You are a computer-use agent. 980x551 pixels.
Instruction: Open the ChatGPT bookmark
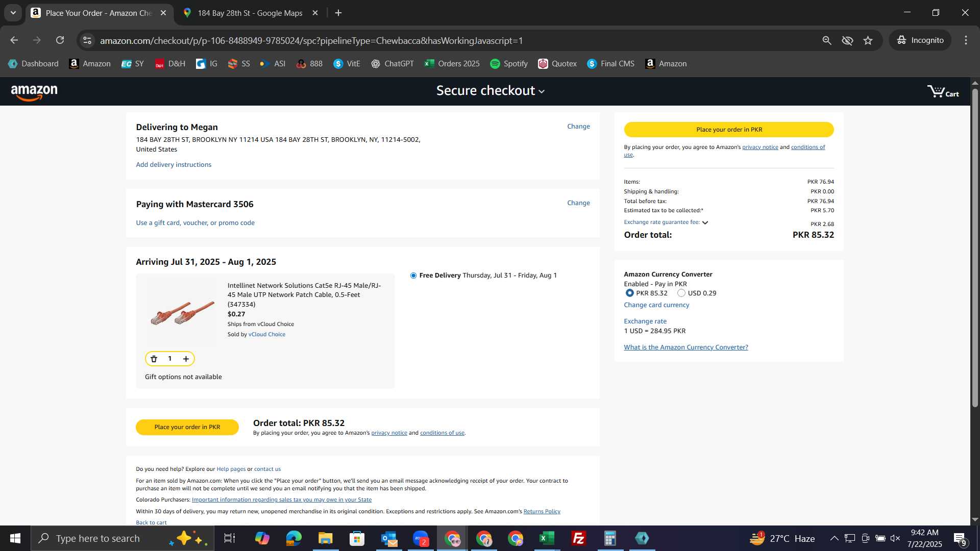pyautogui.click(x=392, y=64)
